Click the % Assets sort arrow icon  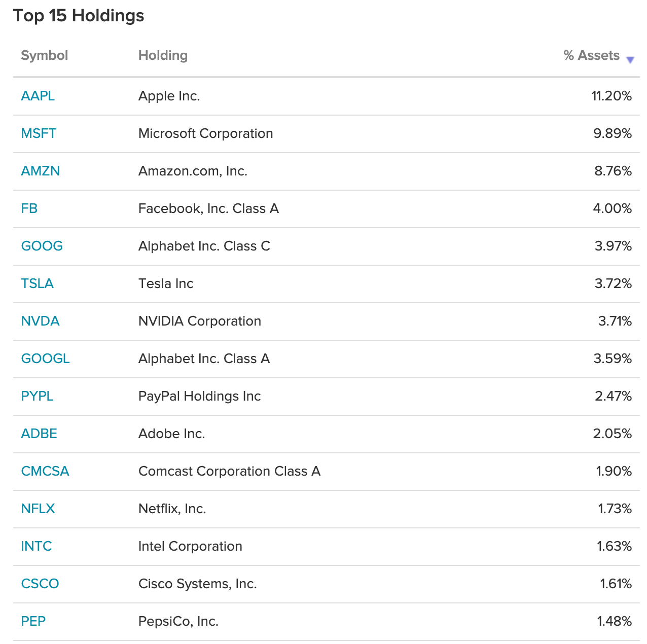pos(630,60)
